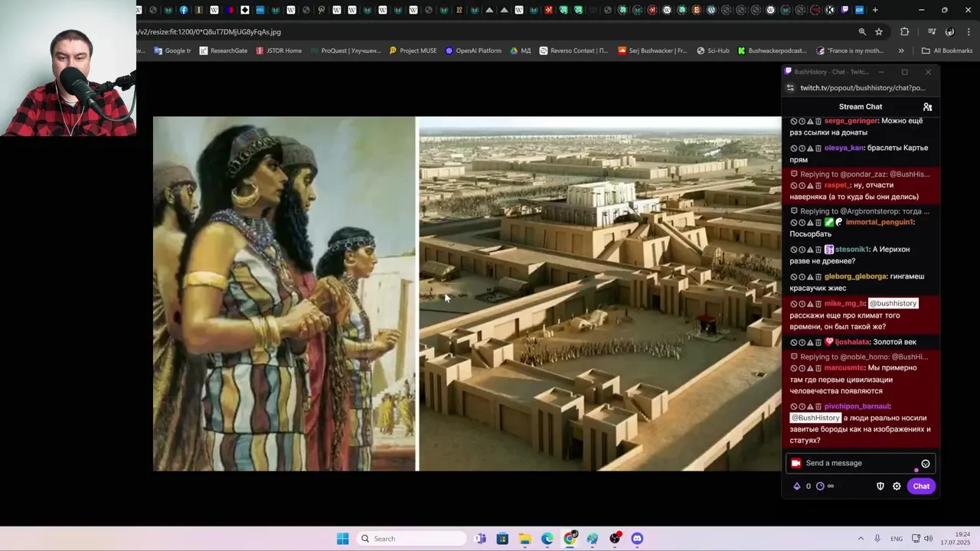Viewport: 980px width, 551px height.
Task: Click username pivchipon_barnaul in chat
Action: 857,406
